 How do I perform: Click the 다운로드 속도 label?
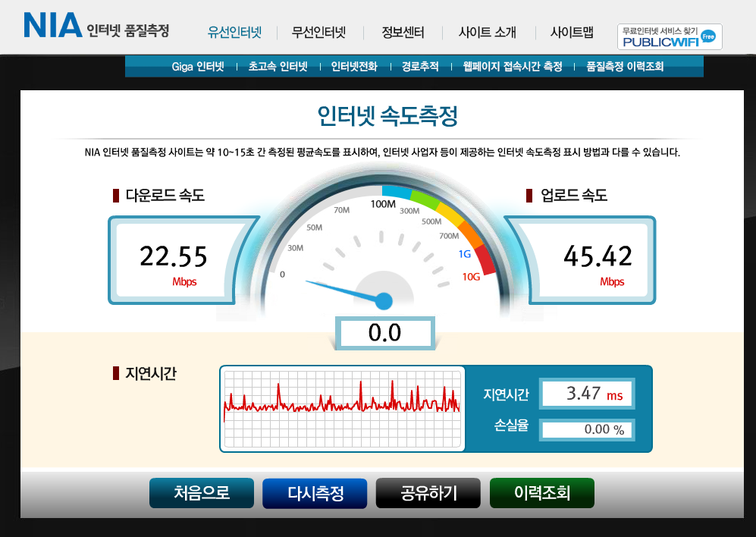point(165,196)
